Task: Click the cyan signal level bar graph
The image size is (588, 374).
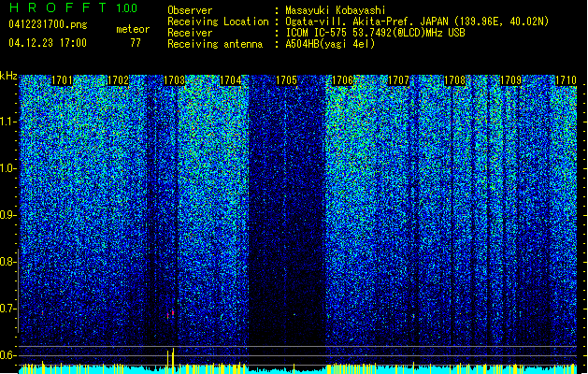Action: pos(298,368)
